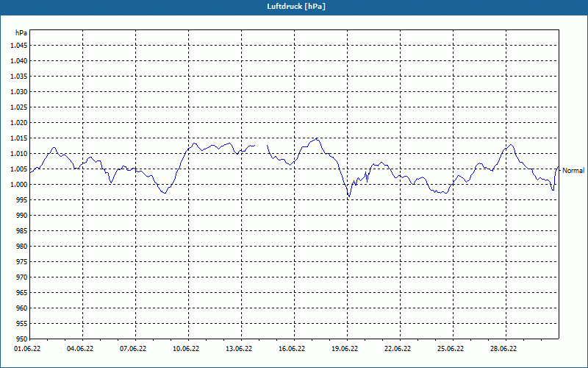The height and width of the screenshot is (368, 588).
Task: Click the Normal pressure marker label
Action: point(573,171)
